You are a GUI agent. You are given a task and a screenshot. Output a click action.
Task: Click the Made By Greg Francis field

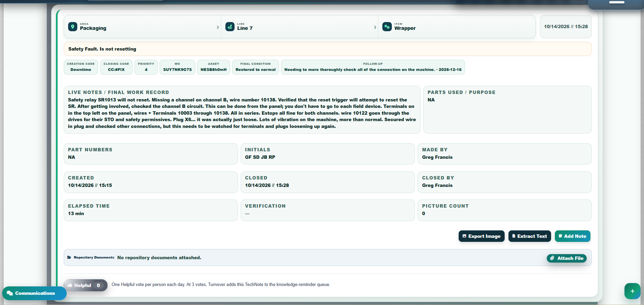pyautogui.click(x=505, y=154)
